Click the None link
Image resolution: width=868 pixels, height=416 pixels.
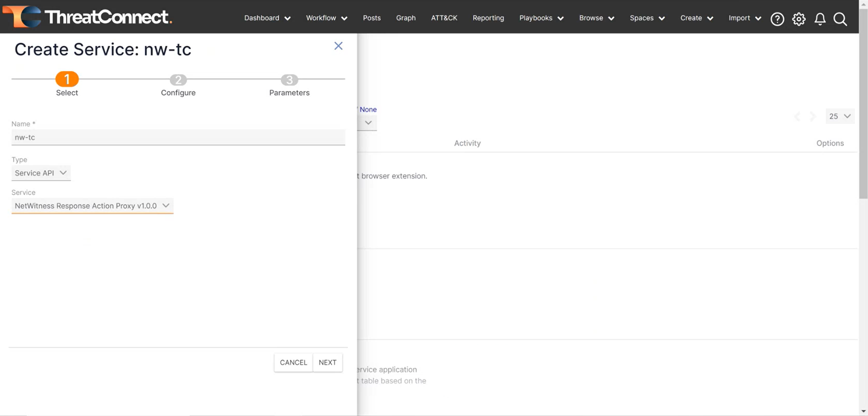click(368, 109)
